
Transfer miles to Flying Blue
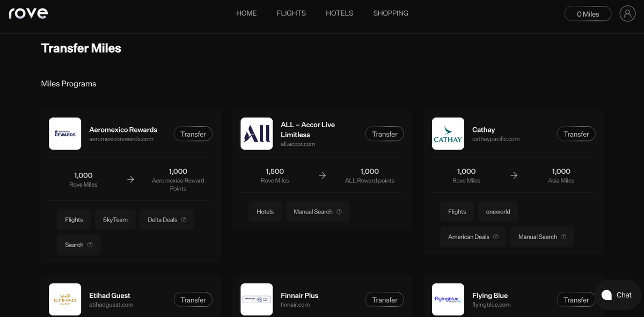coord(576,300)
